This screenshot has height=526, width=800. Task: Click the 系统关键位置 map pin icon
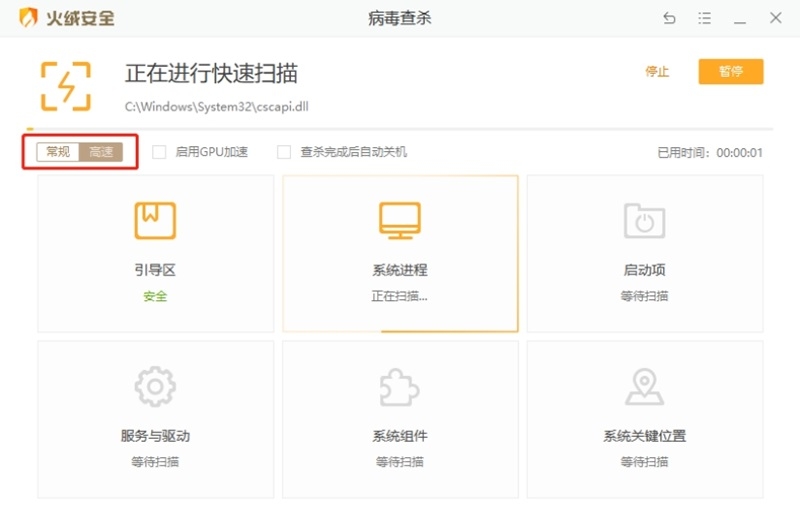coord(644,386)
